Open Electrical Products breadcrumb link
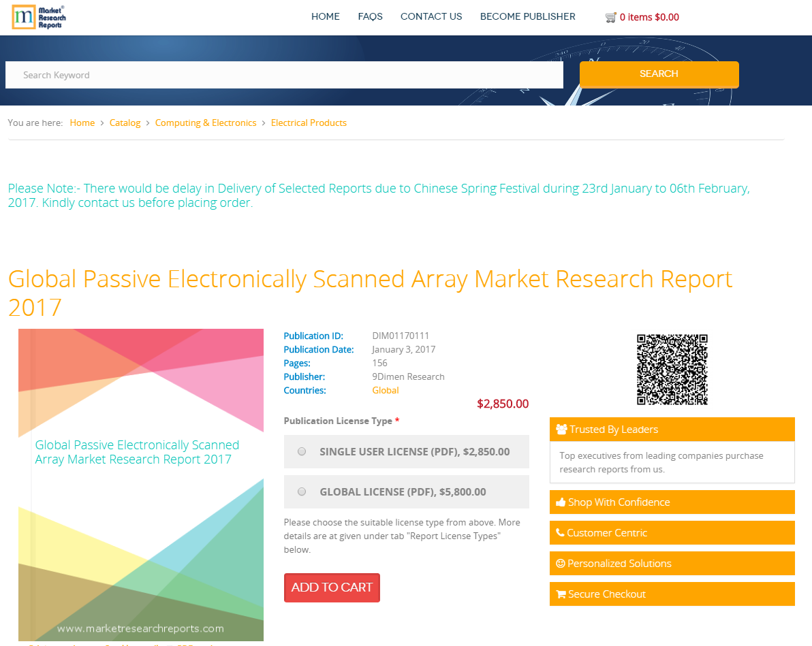Screen dimensions: 812x646 pos(309,123)
